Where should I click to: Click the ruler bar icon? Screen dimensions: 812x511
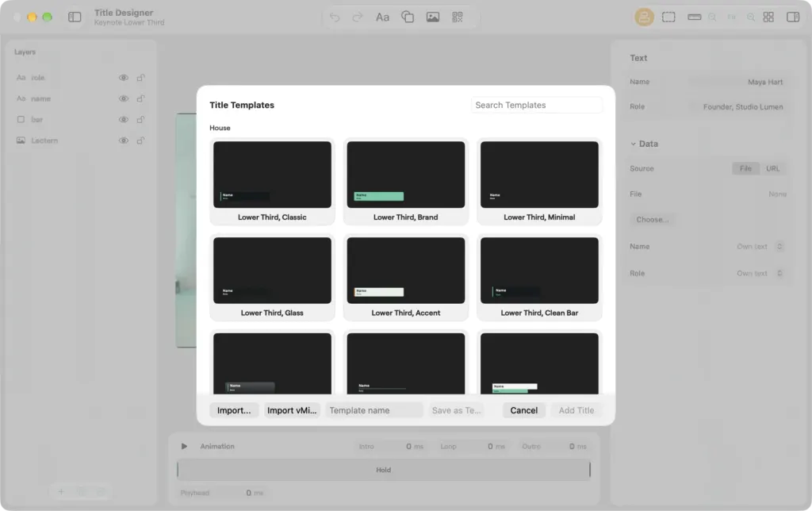pyautogui.click(x=695, y=17)
